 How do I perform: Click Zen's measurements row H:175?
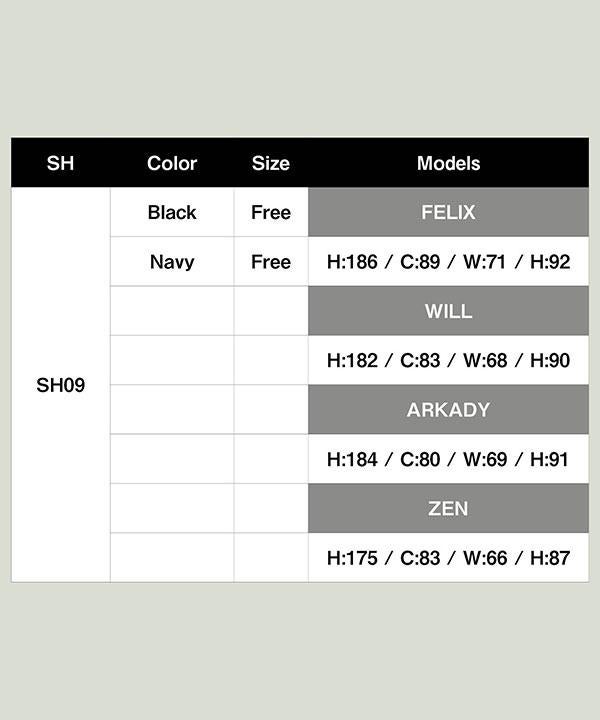[x=449, y=558]
